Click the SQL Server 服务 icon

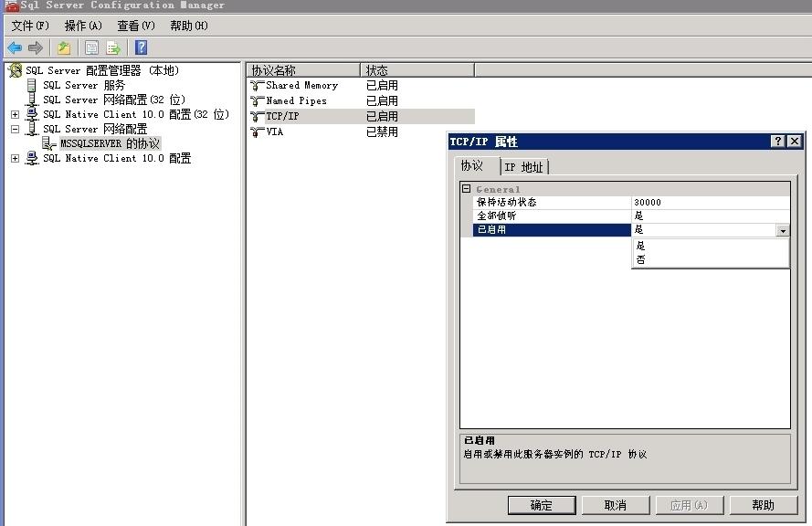(x=32, y=86)
